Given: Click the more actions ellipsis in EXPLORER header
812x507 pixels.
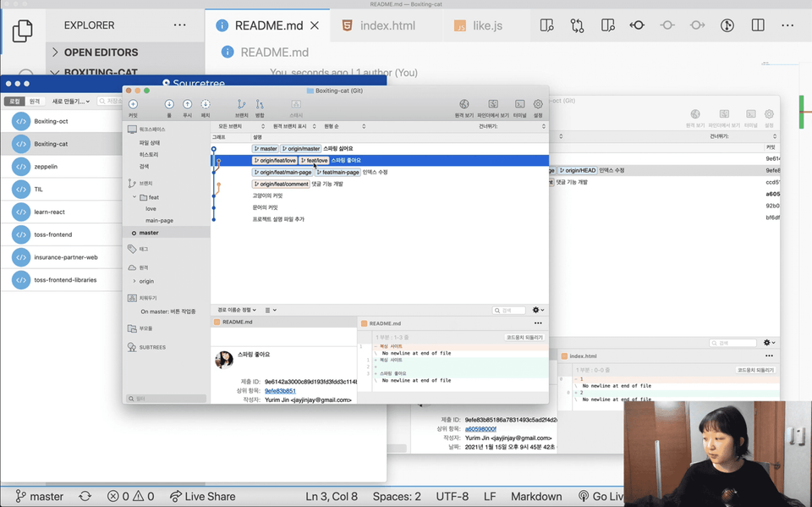Looking at the screenshot, I should click(179, 25).
